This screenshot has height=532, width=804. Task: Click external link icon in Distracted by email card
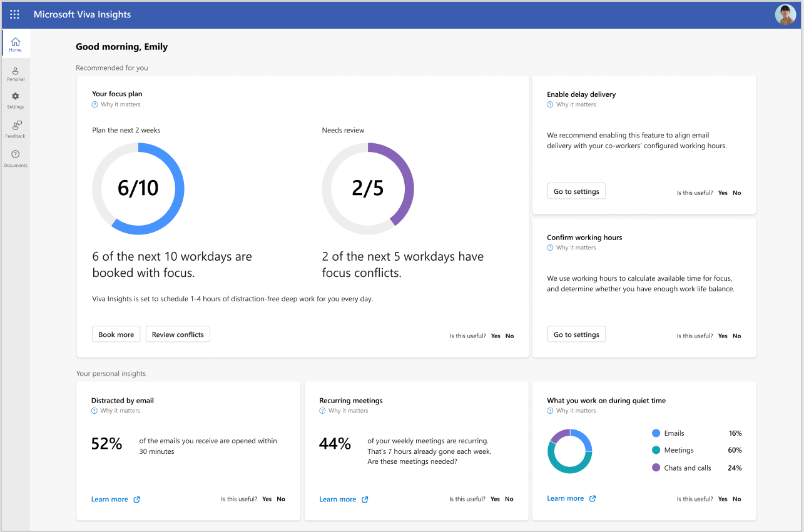pyautogui.click(x=137, y=499)
